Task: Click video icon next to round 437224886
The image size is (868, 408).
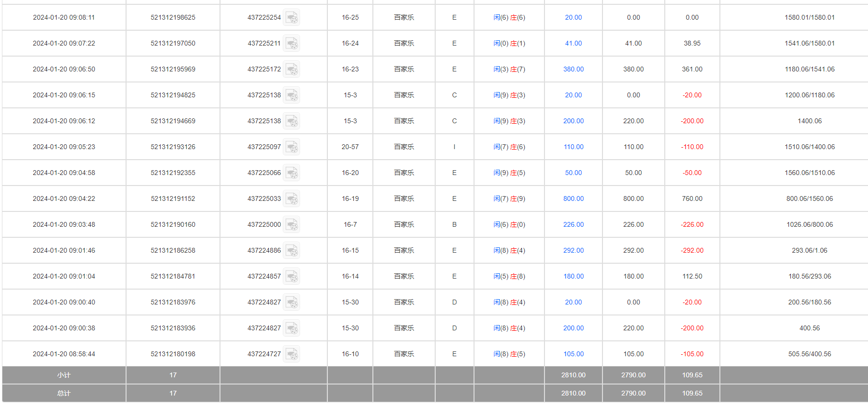Action: tap(291, 251)
